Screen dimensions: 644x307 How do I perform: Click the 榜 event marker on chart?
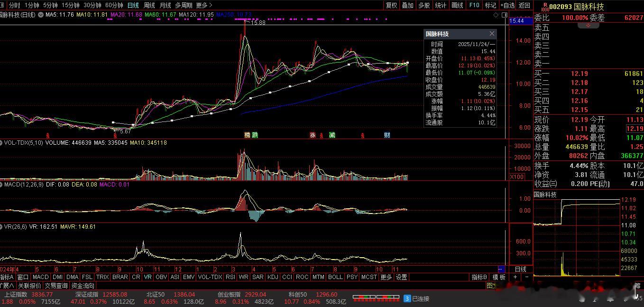tap(247, 135)
